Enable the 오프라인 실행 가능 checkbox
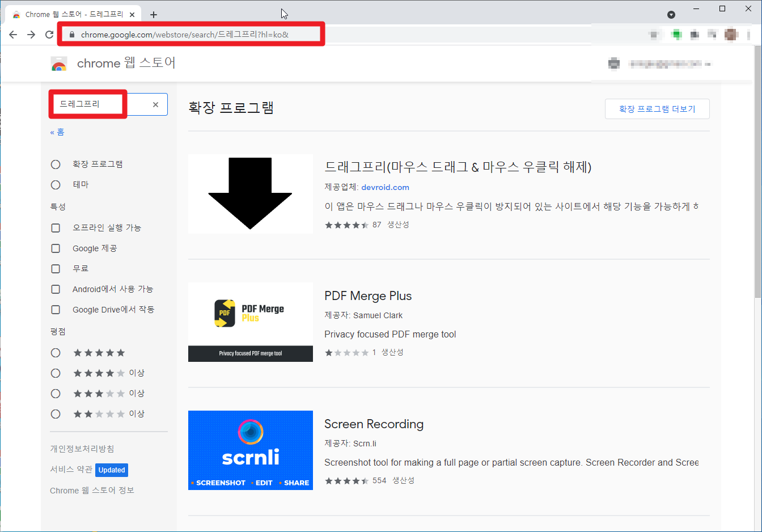Viewport: 762px width, 532px height. (56, 228)
